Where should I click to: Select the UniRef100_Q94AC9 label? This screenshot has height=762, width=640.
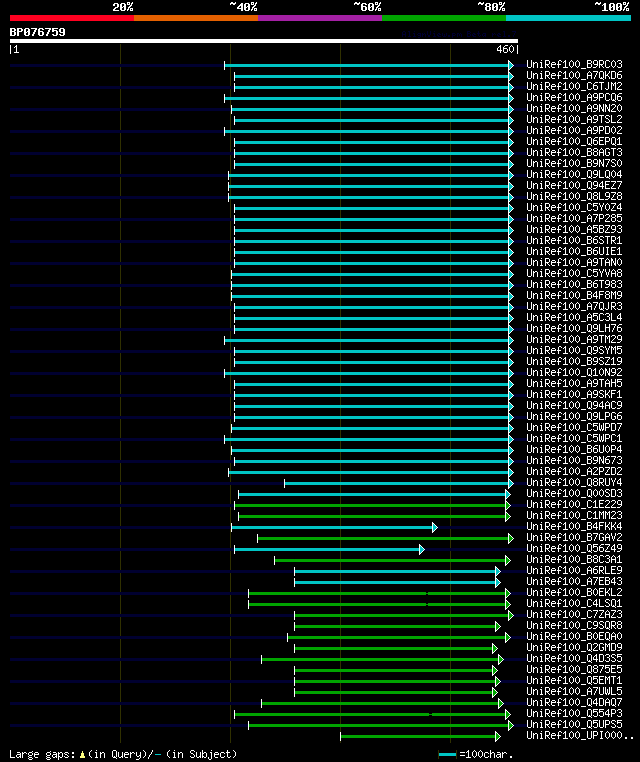574,405
